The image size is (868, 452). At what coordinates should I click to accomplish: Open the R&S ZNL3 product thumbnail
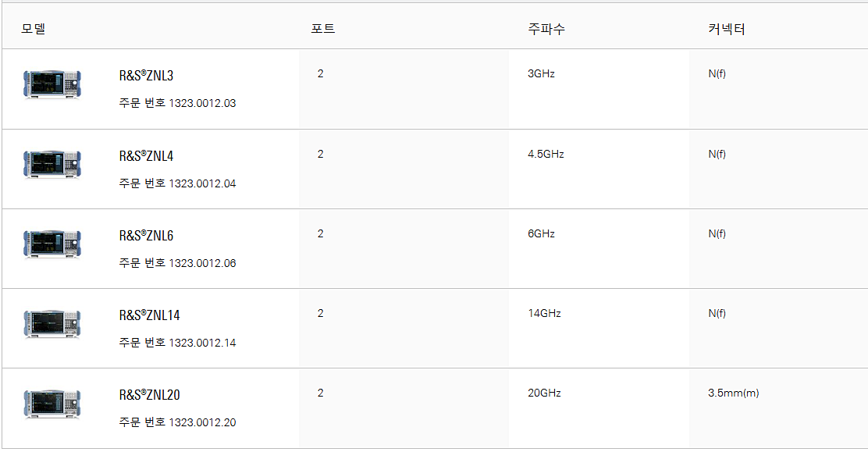(x=52, y=84)
